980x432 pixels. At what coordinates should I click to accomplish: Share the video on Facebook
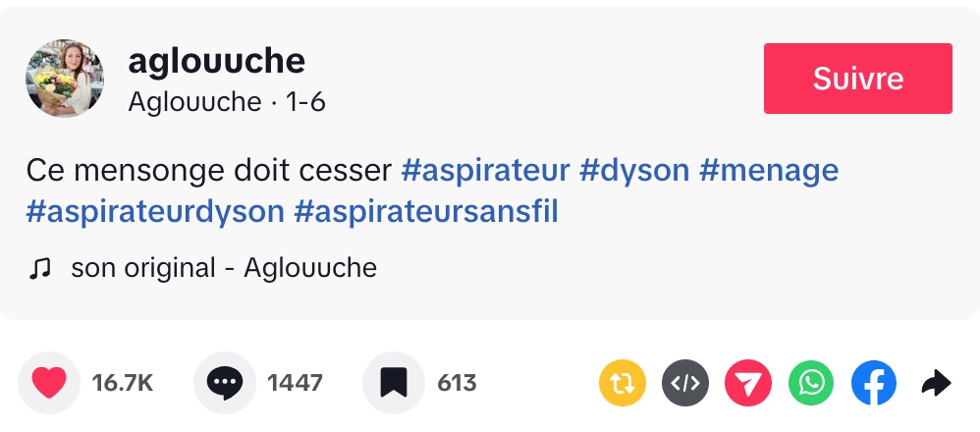pos(874,384)
